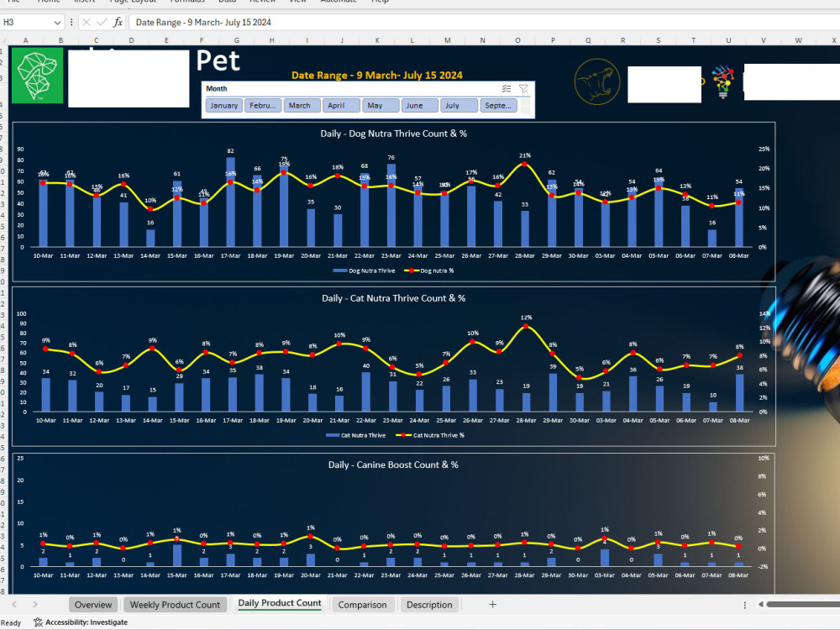Click the Dog Nutra Thrive legend entry

[365, 270]
